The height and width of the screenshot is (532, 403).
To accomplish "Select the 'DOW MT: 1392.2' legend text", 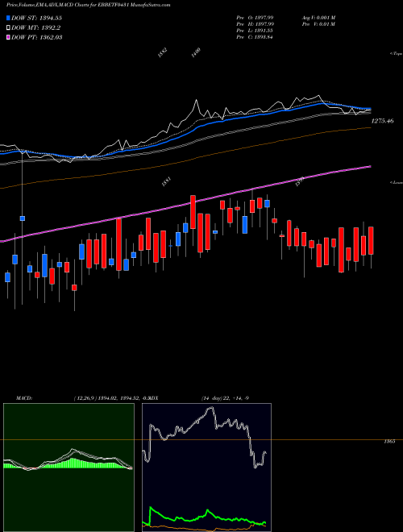I will pos(36,28).
